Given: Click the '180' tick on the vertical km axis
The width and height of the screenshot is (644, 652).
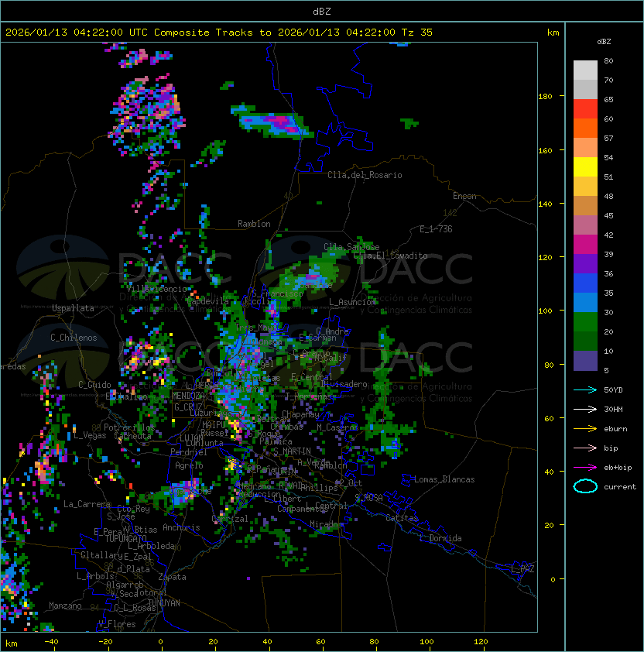Looking at the screenshot, I should [x=545, y=97].
